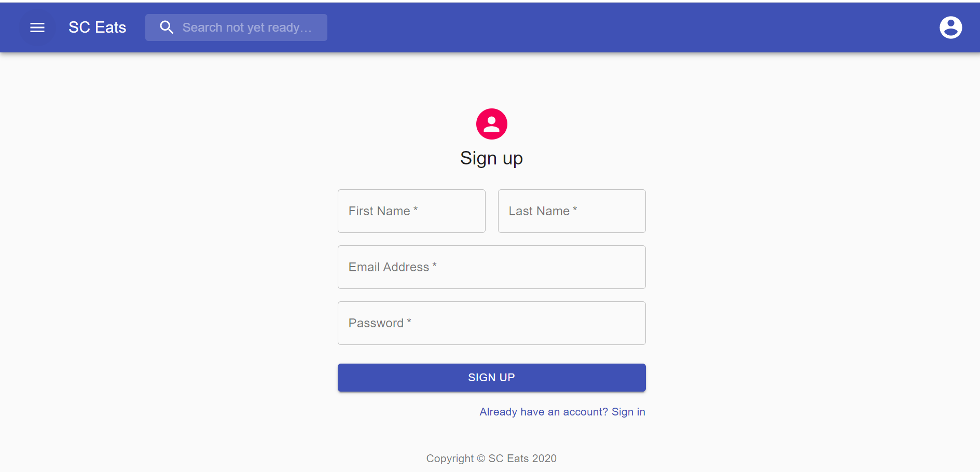
Task: Click the Already have an account text
Action: [543, 411]
